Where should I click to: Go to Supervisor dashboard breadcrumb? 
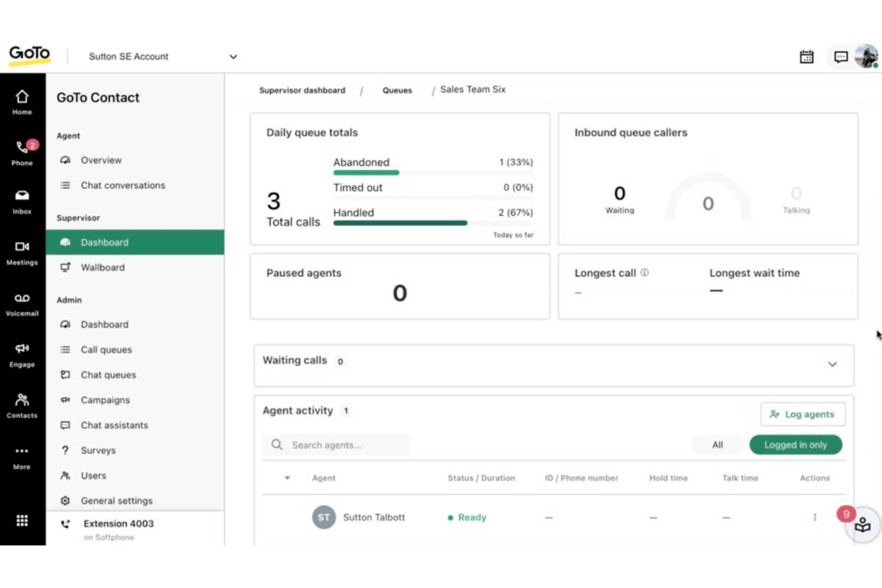[302, 91]
